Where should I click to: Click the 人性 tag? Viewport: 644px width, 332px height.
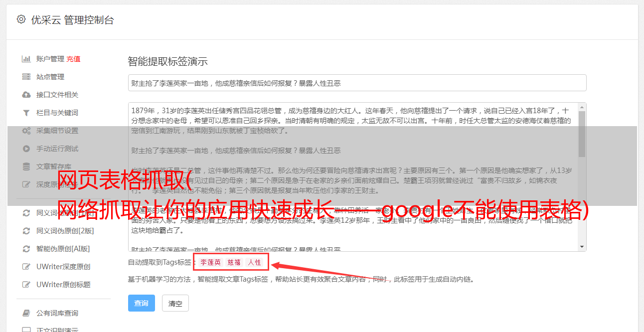[x=254, y=262]
